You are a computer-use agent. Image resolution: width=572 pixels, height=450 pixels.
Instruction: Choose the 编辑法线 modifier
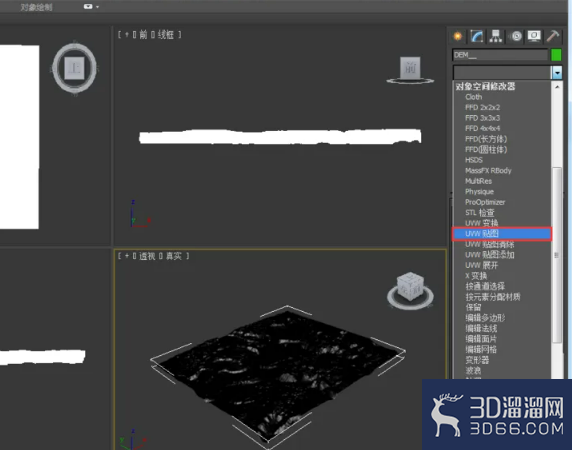481,329
